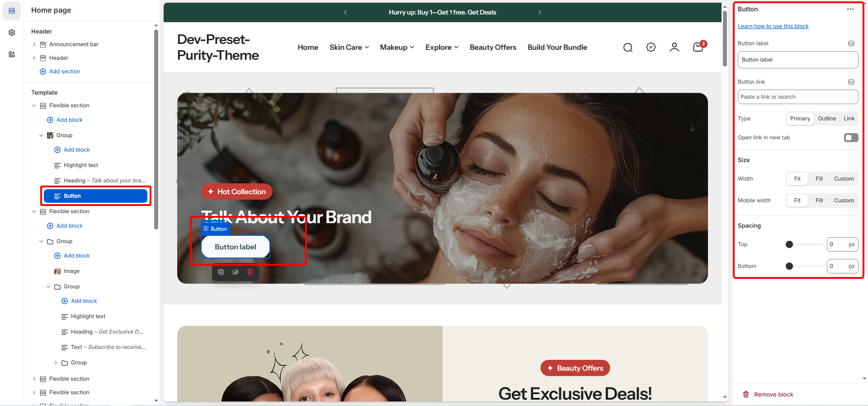Screen dimensions: 868x406
Task: Set Width to Fill
Action: (x=819, y=179)
